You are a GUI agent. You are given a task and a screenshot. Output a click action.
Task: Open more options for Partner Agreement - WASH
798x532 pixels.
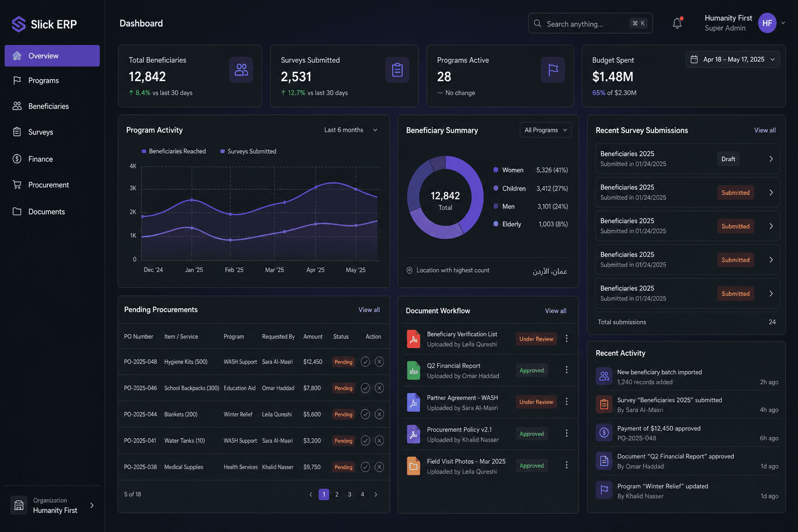click(x=566, y=402)
